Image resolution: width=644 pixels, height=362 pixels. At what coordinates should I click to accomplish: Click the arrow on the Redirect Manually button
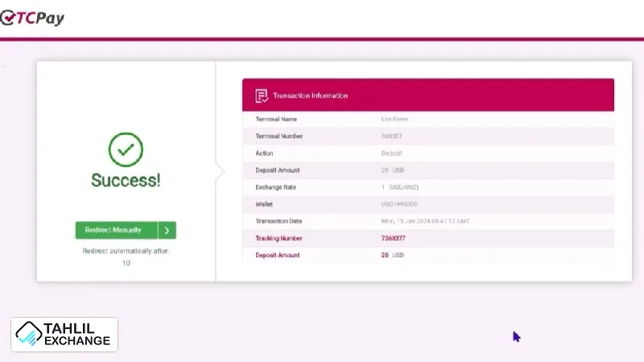click(x=167, y=230)
